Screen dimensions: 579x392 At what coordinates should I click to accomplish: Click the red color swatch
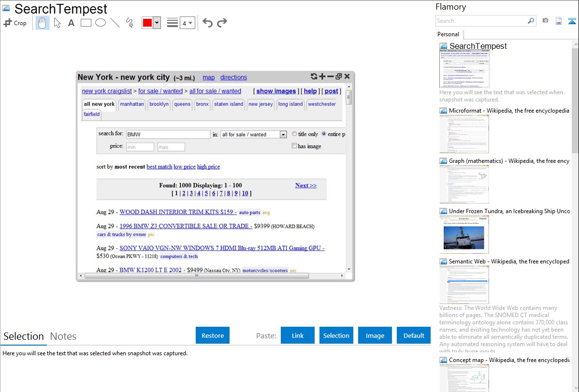[147, 23]
